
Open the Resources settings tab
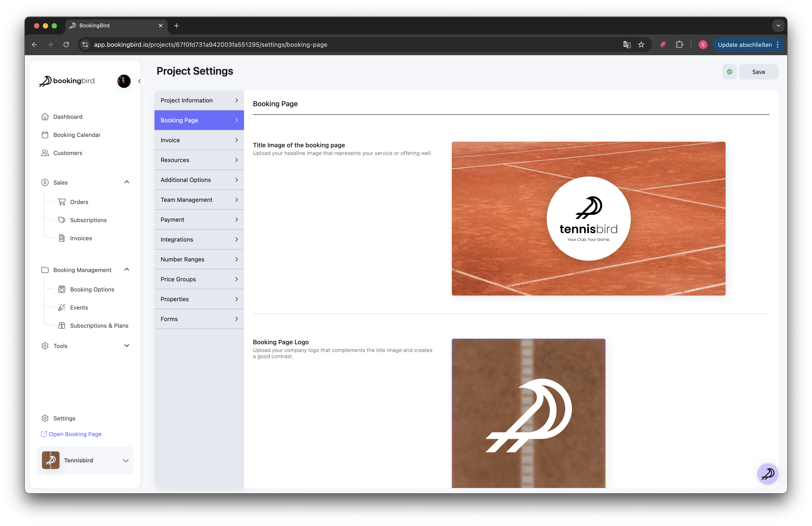(199, 160)
